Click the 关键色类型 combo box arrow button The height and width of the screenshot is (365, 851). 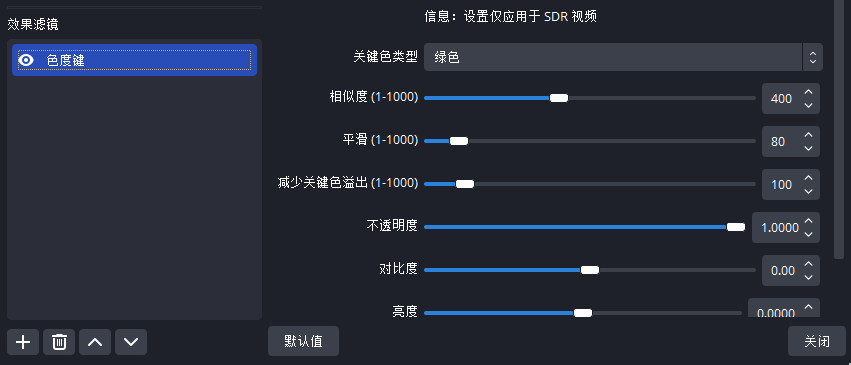click(812, 57)
